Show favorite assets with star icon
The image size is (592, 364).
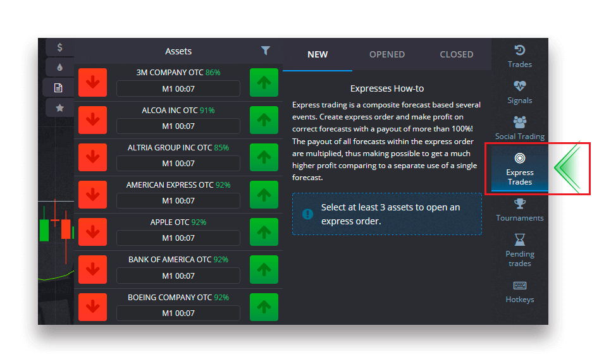[x=59, y=107]
